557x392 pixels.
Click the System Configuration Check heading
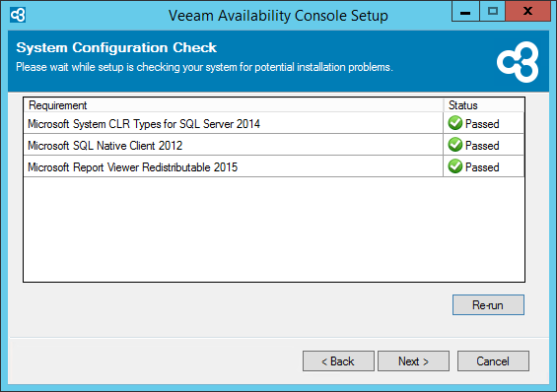pyautogui.click(x=116, y=47)
